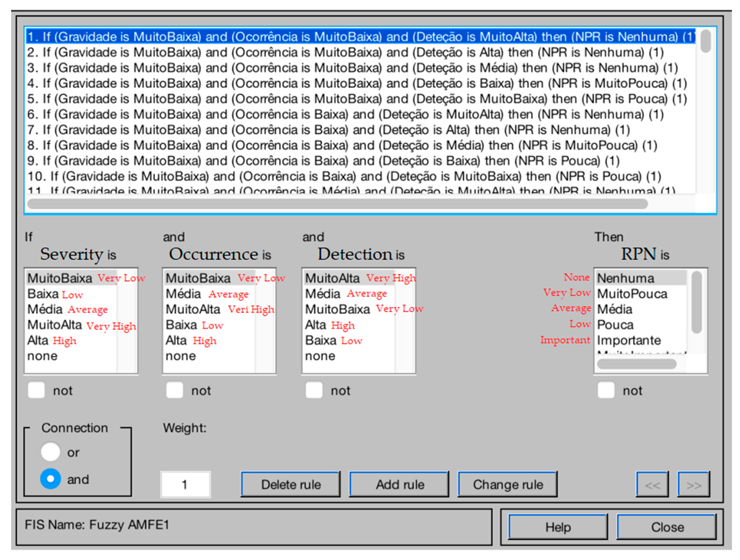The image size is (740, 560).
Task: Click the next rule '>>' arrow button
Action: pos(693,485)
